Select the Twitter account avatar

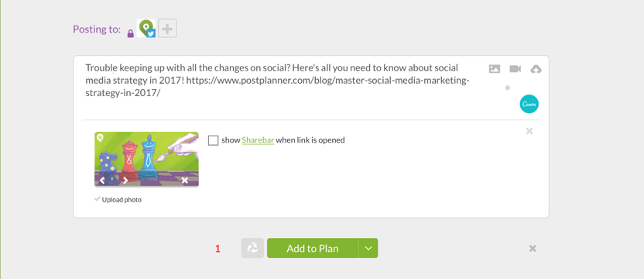(146, 29)
